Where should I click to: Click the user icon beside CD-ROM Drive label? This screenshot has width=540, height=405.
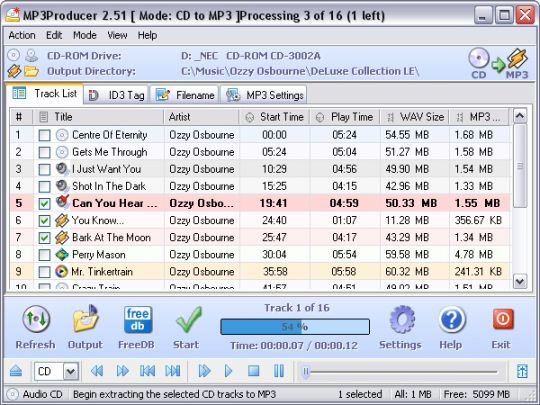[x=32, y=55]
